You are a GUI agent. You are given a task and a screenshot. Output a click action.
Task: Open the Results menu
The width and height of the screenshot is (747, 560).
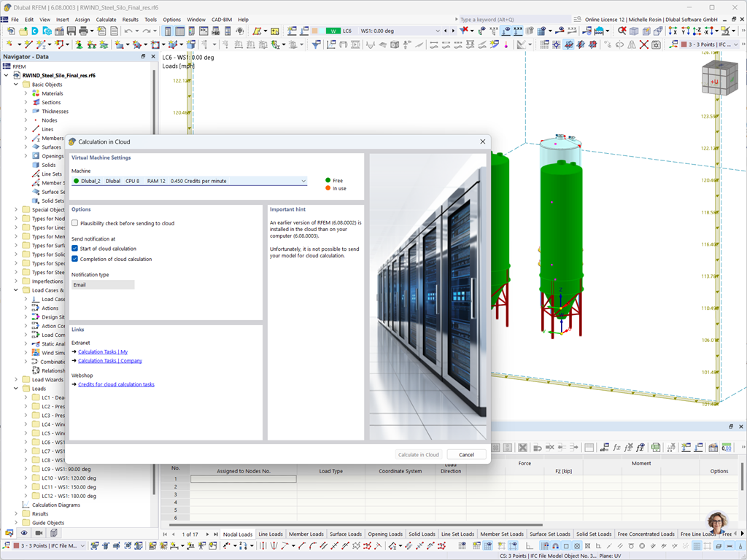(130, 20)
